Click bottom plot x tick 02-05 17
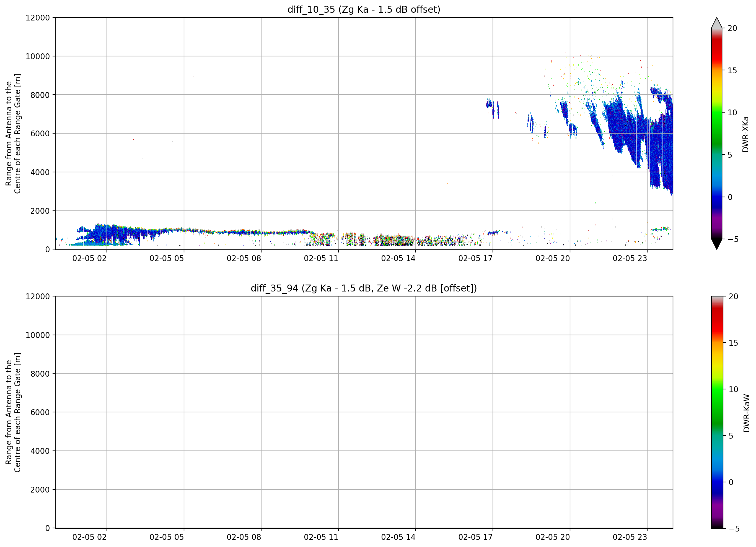 [475, 537]
